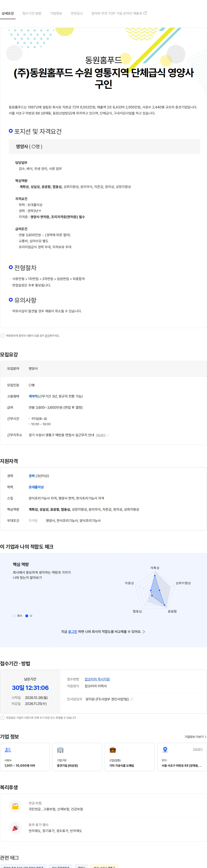Image resolution: width=207 pixels, height=868 pixels.
Task: Click the info icon beside 채용정보 notice
Action: (3, 336)
